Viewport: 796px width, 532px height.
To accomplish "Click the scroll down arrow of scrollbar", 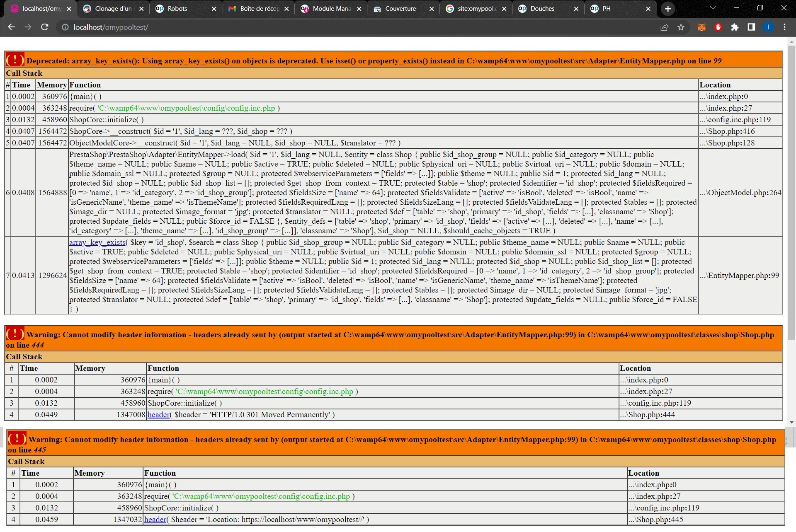I will click(x=791, y=423).
